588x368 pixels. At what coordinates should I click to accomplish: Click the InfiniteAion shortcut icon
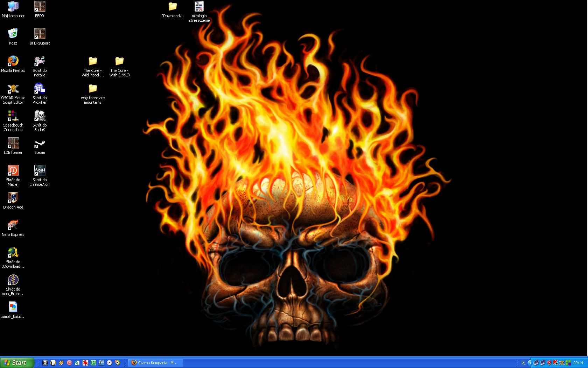click(40, 171)
